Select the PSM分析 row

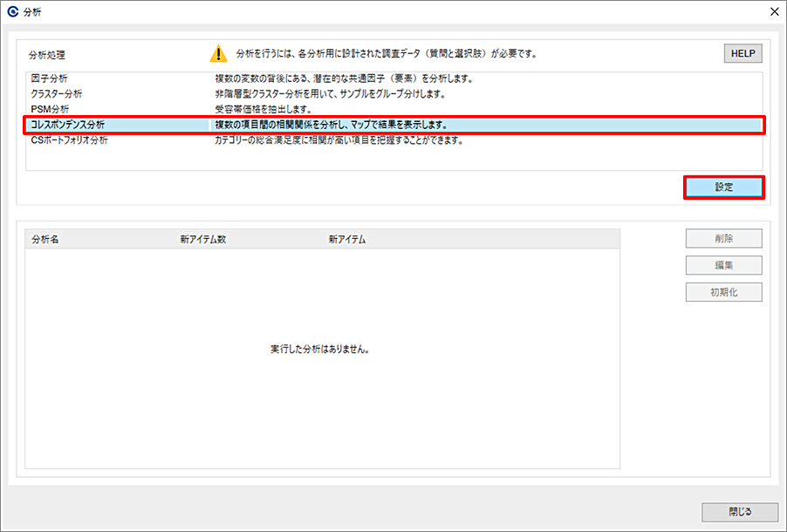(394, 109)
